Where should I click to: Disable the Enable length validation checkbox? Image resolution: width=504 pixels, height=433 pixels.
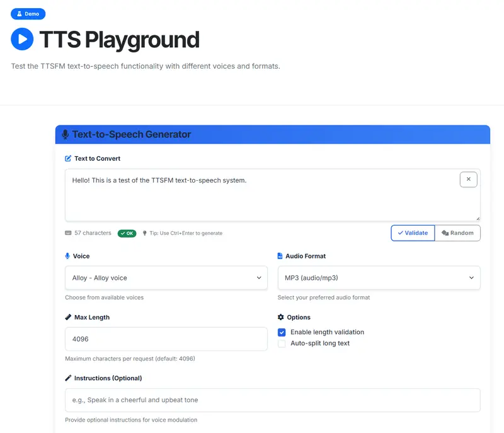point(282,332)
